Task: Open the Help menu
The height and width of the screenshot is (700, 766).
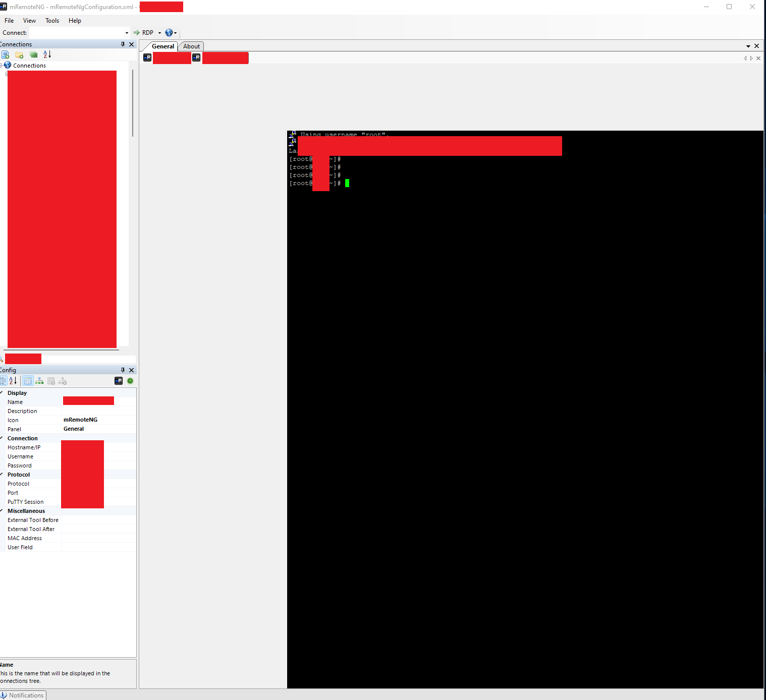Action: [x=75, y=21]
